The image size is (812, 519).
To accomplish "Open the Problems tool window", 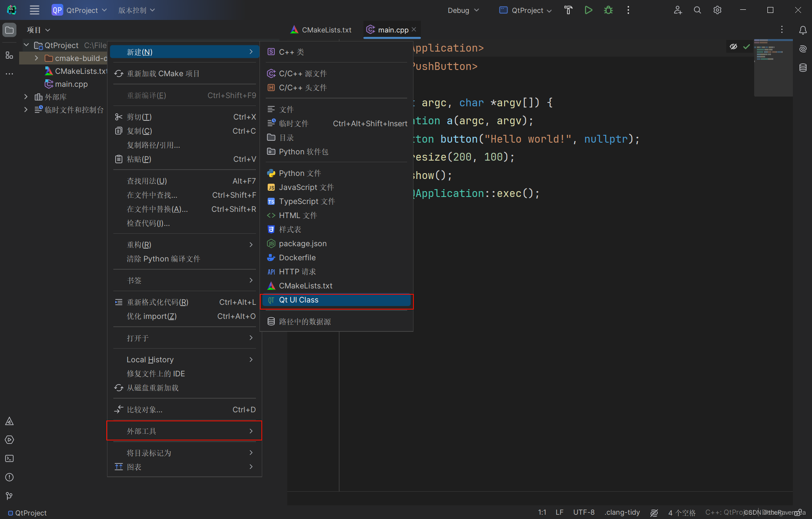I will [9, 478].
